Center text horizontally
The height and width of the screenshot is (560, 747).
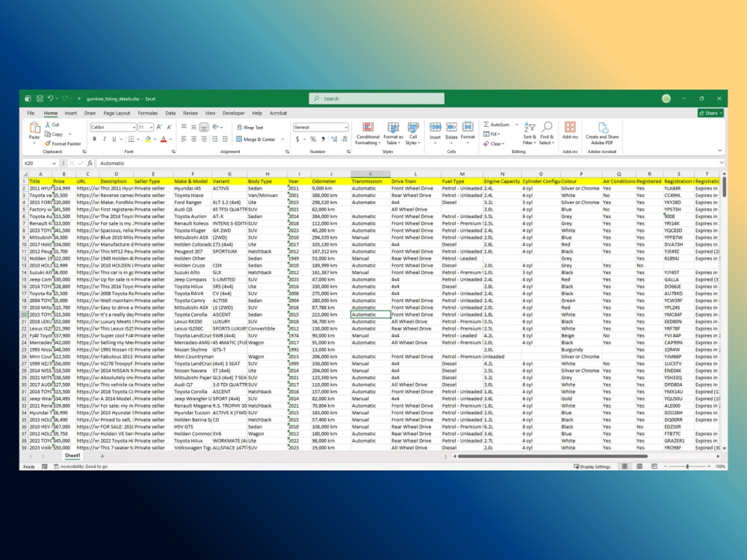[193, 139]
